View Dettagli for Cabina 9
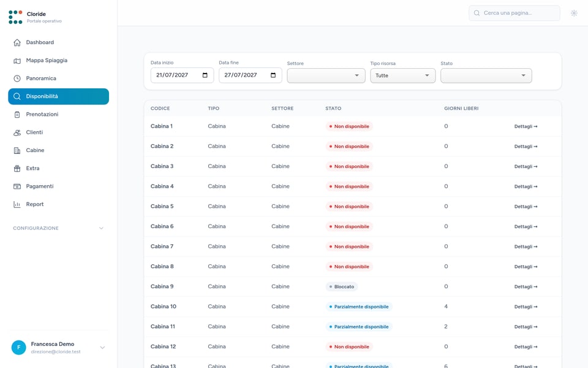The image size is (588, 368). [x=526, y=287]
